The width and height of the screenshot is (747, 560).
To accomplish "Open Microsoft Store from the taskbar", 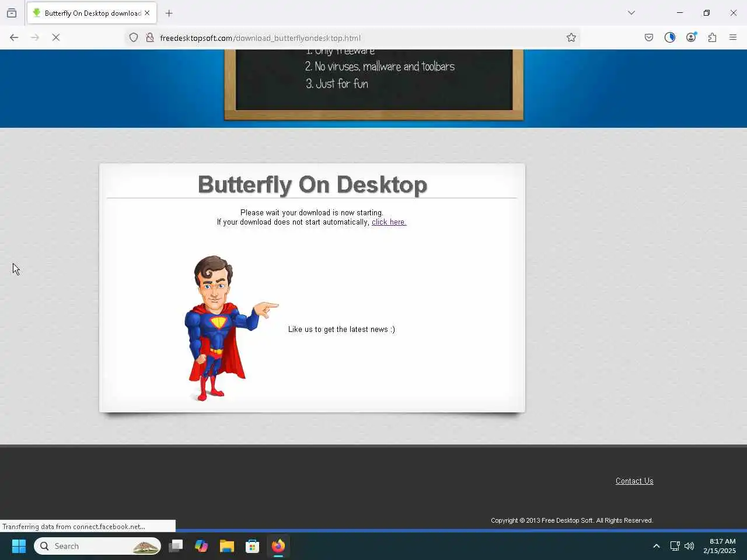I will pyautogui.click(x=253, y=546).
